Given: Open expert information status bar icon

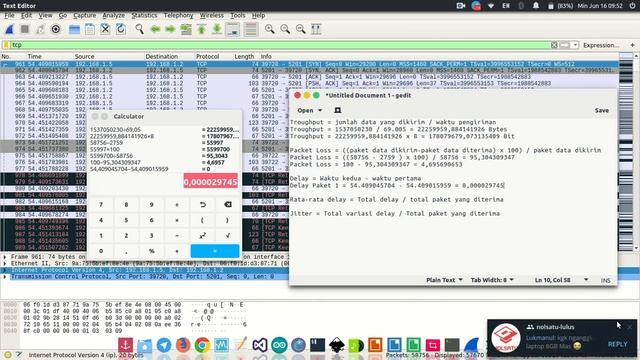Looking at the screenshot, I should click(8, 355).
